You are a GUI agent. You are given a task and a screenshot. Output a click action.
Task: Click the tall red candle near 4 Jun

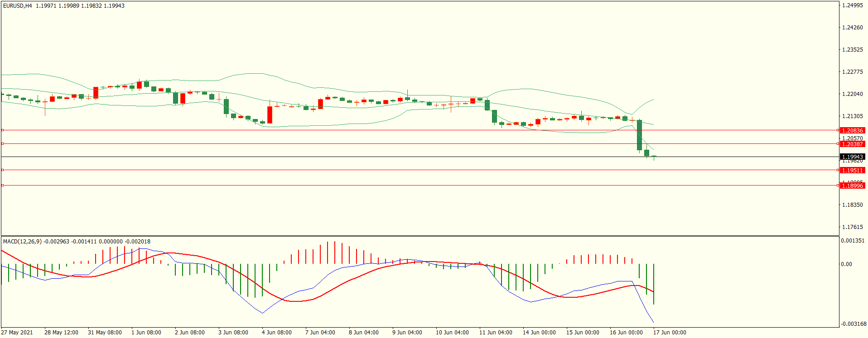tap(270, 114)
